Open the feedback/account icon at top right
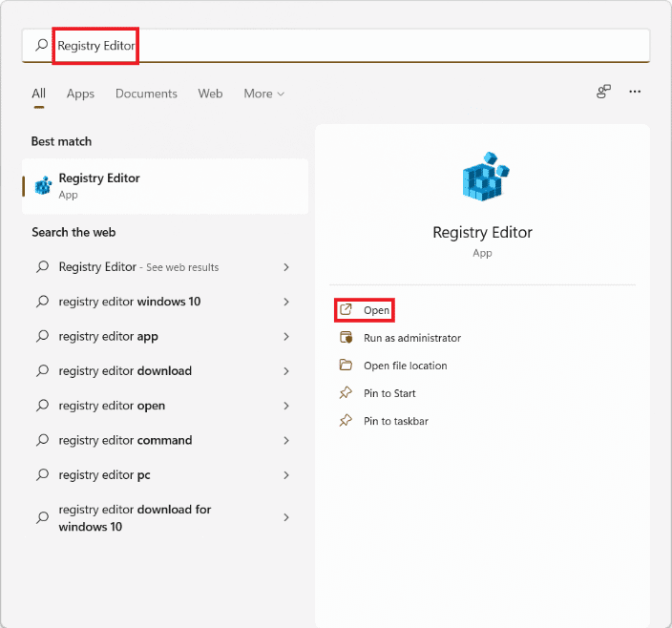This screenshot has height=628, width=672. click(x=603, y=92)
